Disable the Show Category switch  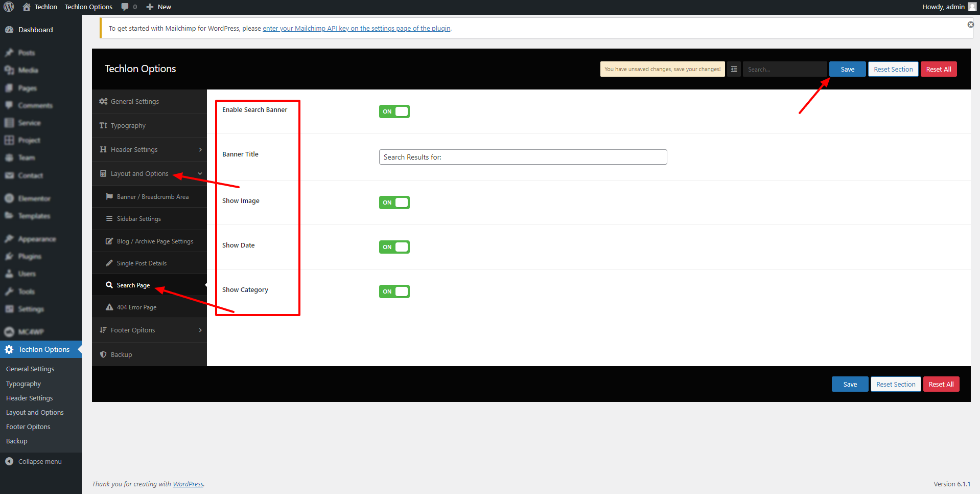[x=394, y=291]
